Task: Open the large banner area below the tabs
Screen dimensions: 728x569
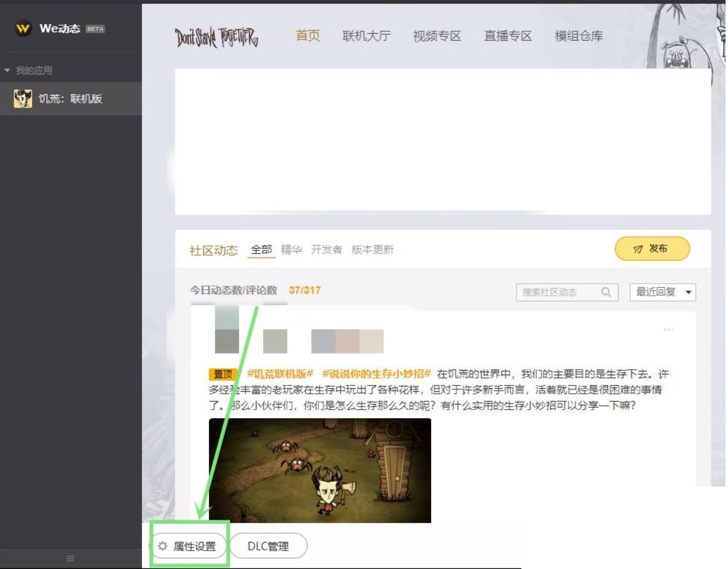Action: [x=443, y=141]
